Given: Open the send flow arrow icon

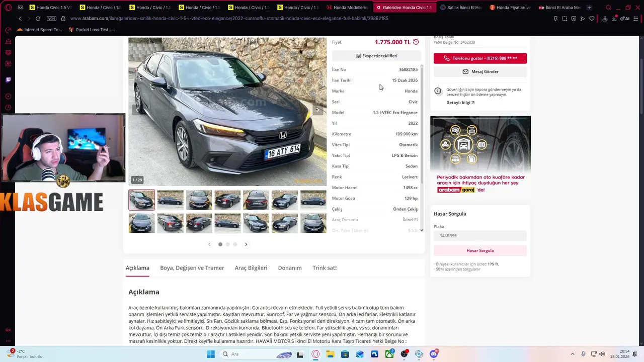Looking at the screenshot, I should pos(583,19).
